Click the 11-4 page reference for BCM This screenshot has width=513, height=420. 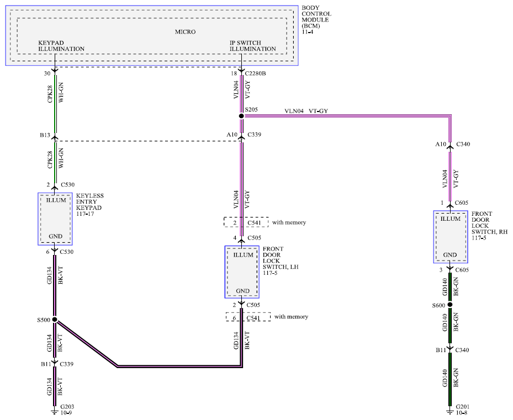307,32
